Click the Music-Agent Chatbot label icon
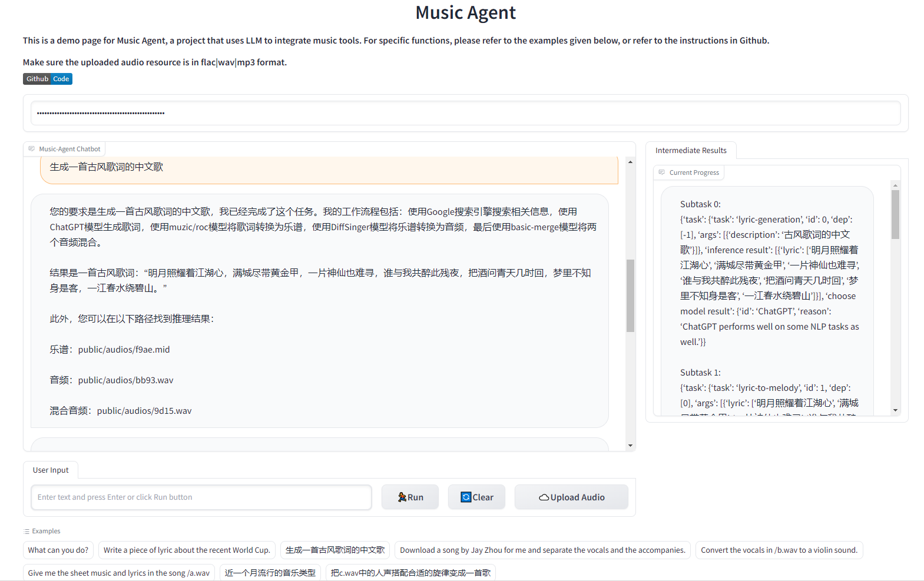924x581 pixels. coord(32,149)
